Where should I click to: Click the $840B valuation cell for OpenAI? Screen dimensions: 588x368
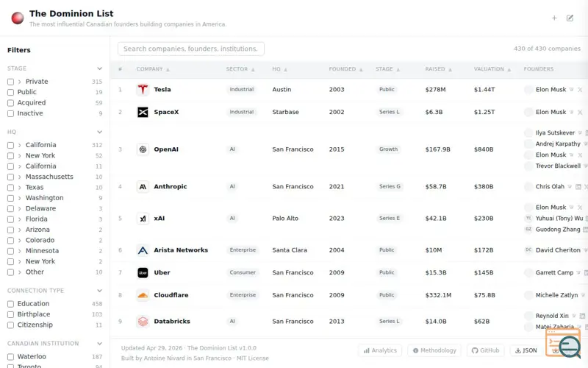click(x=484, y=149)
